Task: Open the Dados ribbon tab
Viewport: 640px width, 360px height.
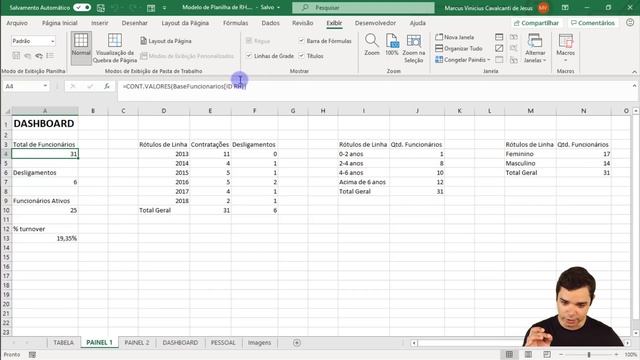Action: (270, 23)
